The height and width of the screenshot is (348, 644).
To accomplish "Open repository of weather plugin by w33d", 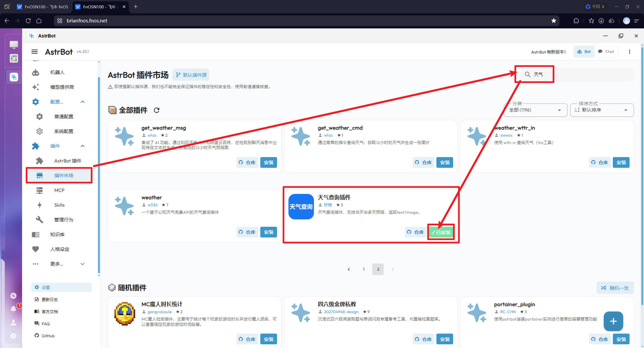I will point(247,232).
